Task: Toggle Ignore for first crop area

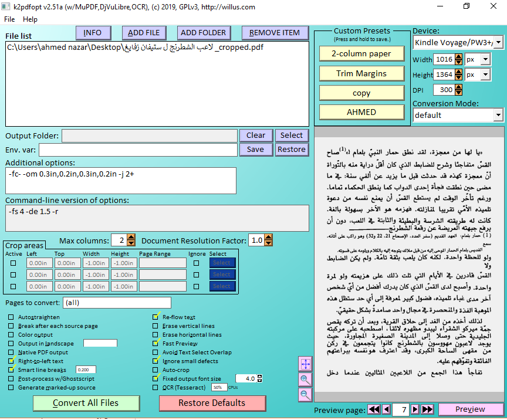Action: click(x=196, y=263)
